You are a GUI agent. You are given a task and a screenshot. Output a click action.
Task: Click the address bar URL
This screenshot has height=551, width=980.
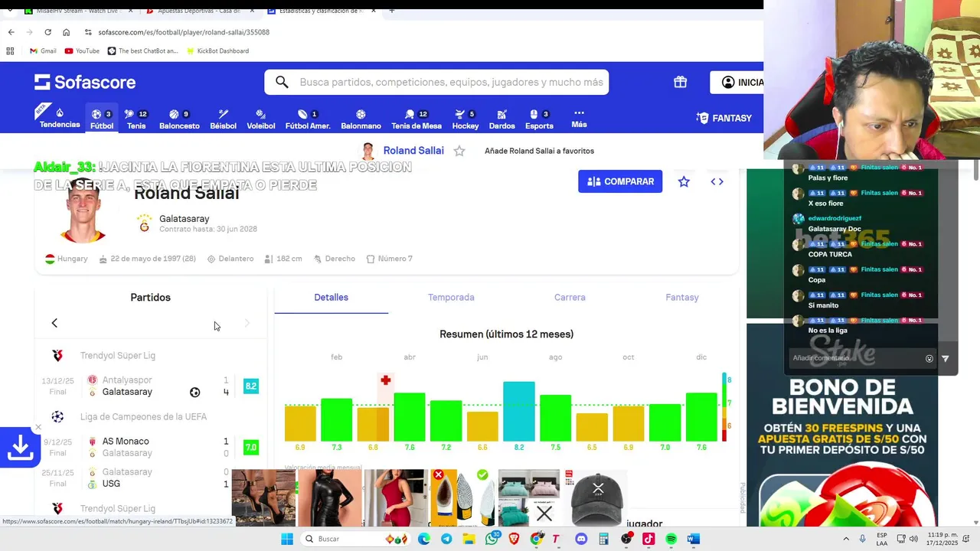[x=184, y=32]
